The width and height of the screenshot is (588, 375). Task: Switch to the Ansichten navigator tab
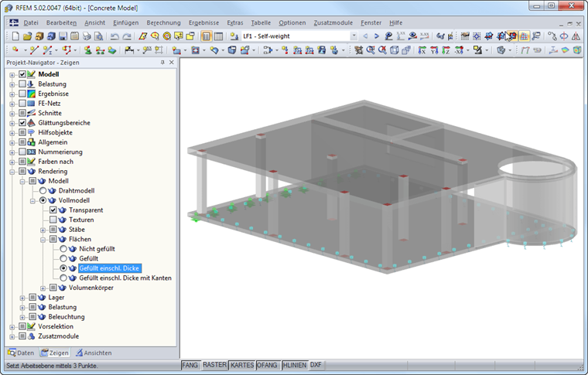click(94, 353)
